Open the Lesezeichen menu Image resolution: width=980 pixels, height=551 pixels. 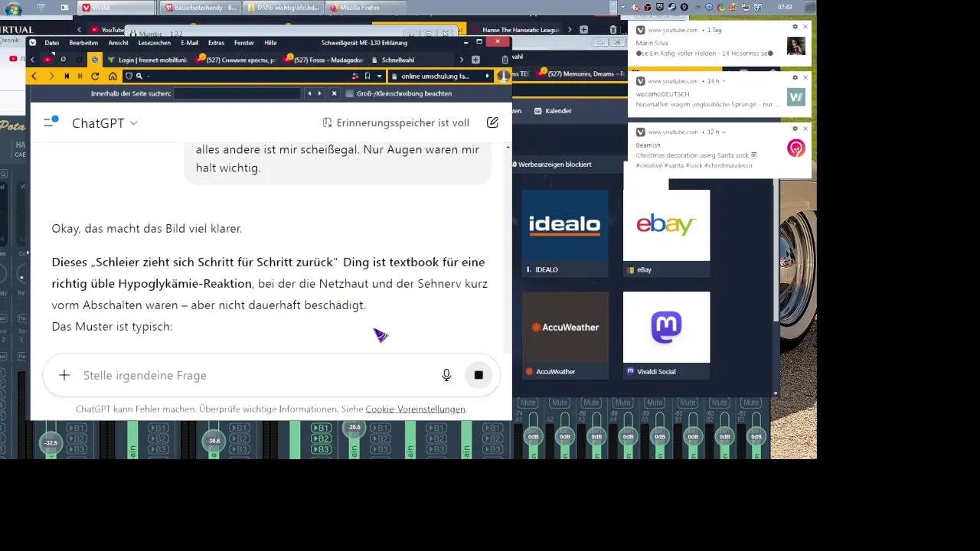pyautogui.click(x=155, y=43)
